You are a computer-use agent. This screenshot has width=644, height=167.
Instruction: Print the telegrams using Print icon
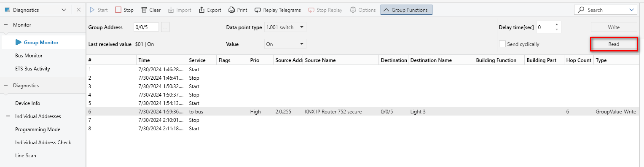232,10
